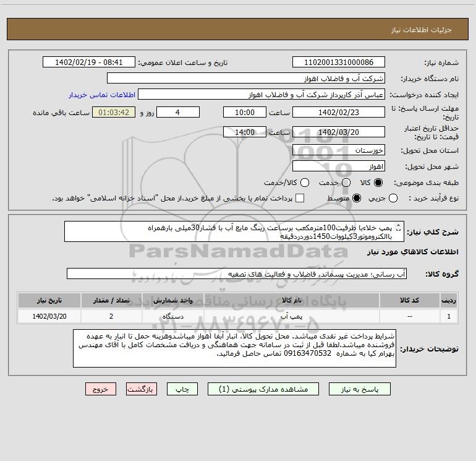Click the countdown timer 01:03:42

pyautogui.click(x=114, y=112)
